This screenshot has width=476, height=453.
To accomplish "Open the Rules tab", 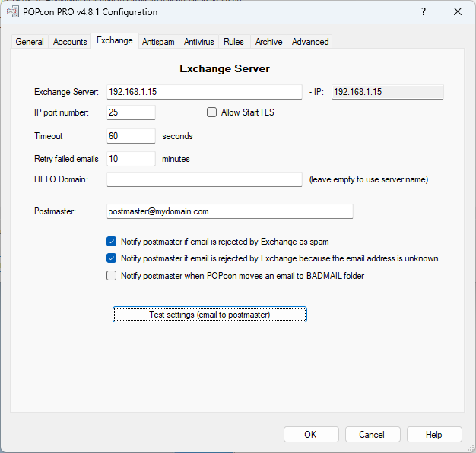I will pos(233,42).
